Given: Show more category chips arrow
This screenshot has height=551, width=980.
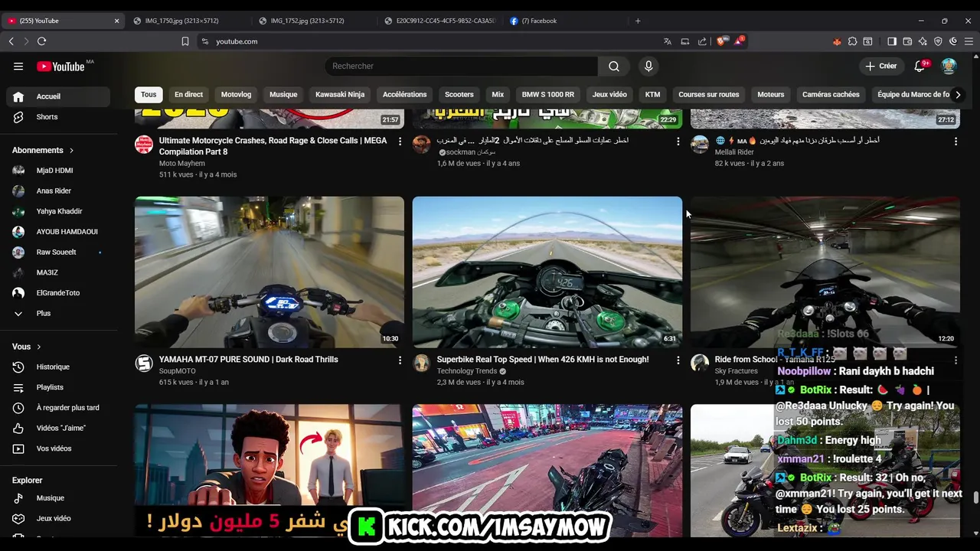Looking at the screenshot, I should pyautogui.click(x=957, y=95).
